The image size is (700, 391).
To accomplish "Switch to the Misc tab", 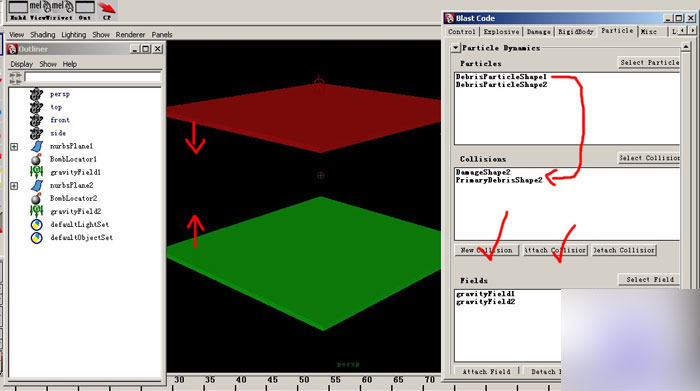I will click(x=649, y=32).
